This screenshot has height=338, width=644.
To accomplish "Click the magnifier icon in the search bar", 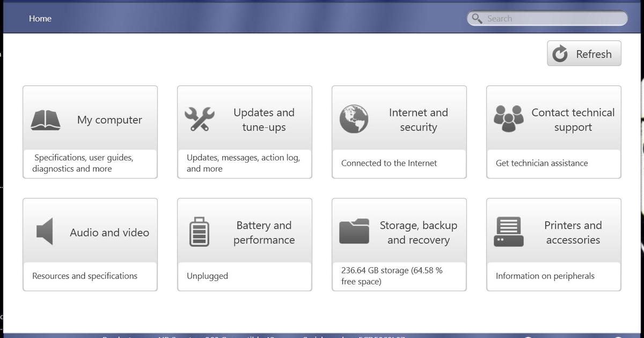I will click(477, 18).
